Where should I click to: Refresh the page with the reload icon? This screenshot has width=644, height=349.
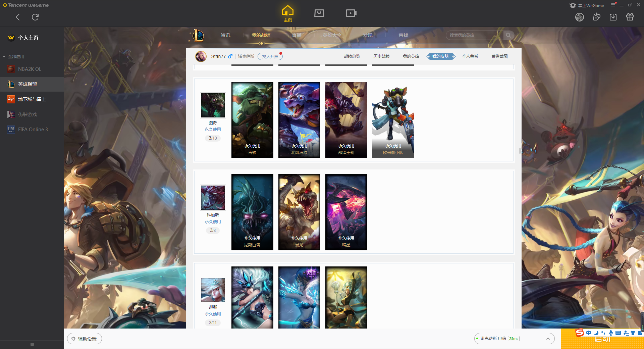click(x=35, y=17)
